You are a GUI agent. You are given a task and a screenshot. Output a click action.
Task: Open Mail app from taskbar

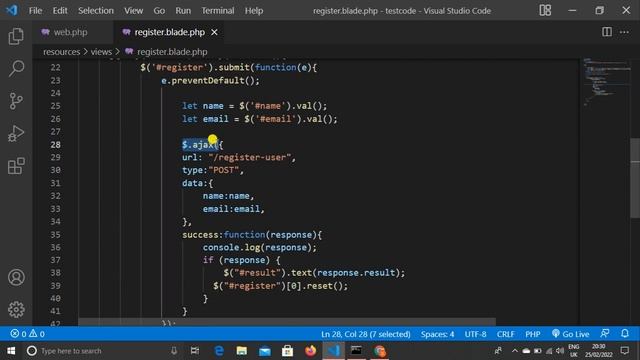click(x=264, y=351)
